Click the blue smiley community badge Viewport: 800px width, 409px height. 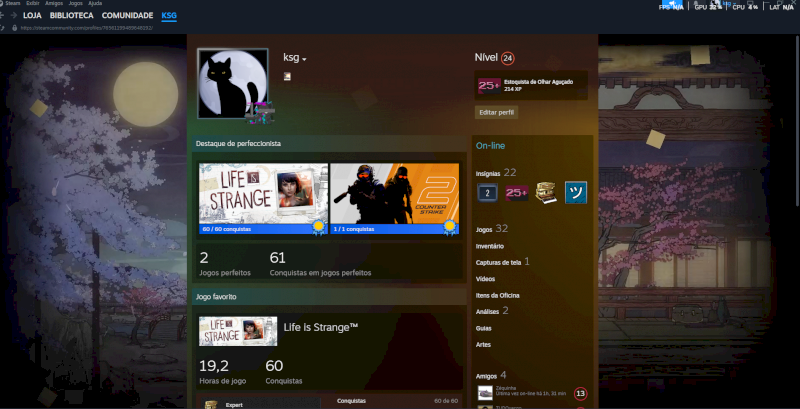(x=576, y=193)
